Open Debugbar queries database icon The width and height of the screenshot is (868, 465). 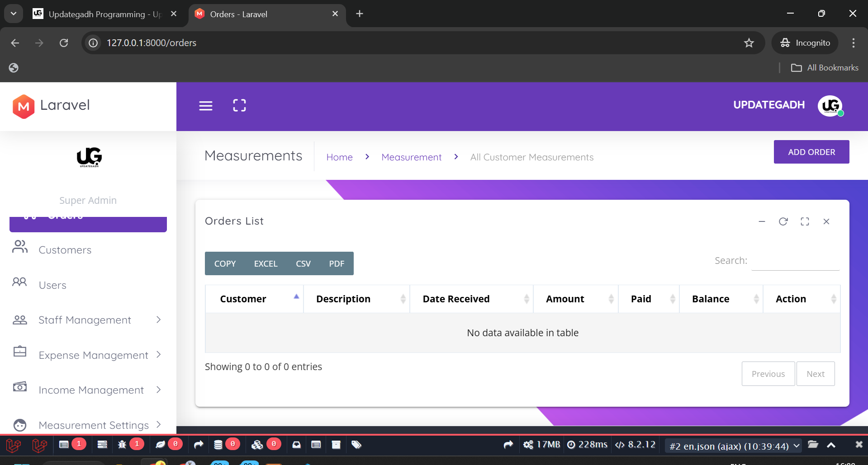tap(218, 445)
